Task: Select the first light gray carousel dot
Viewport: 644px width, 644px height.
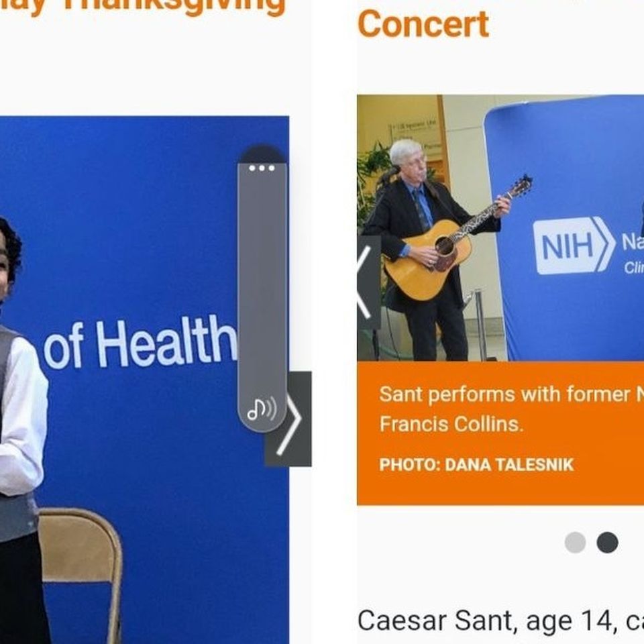Action: click(575, 543)
